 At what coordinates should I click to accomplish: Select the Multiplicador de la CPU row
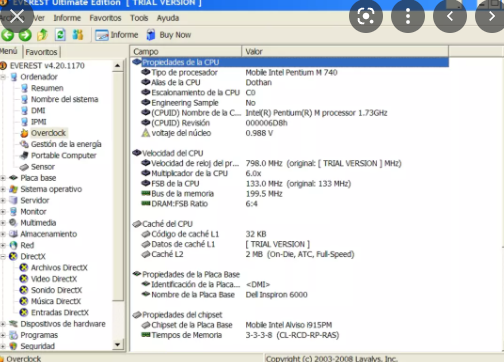[x=290, y=173]
